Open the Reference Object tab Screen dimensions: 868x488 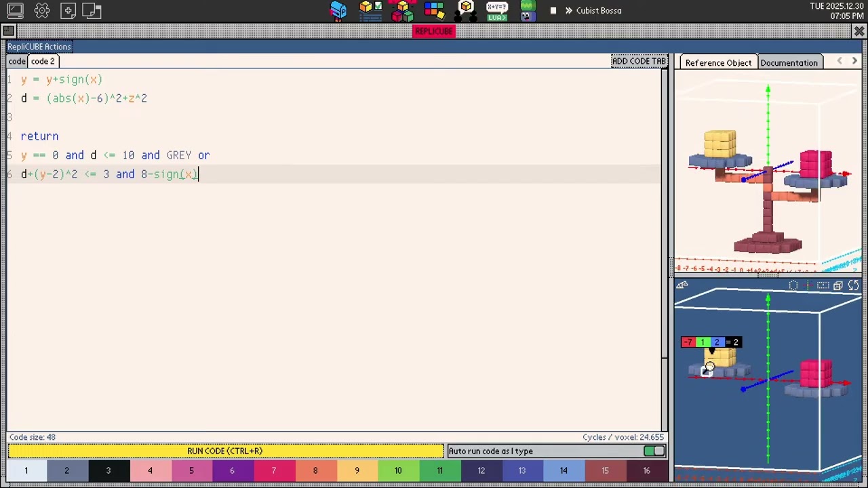coord(718,62)
